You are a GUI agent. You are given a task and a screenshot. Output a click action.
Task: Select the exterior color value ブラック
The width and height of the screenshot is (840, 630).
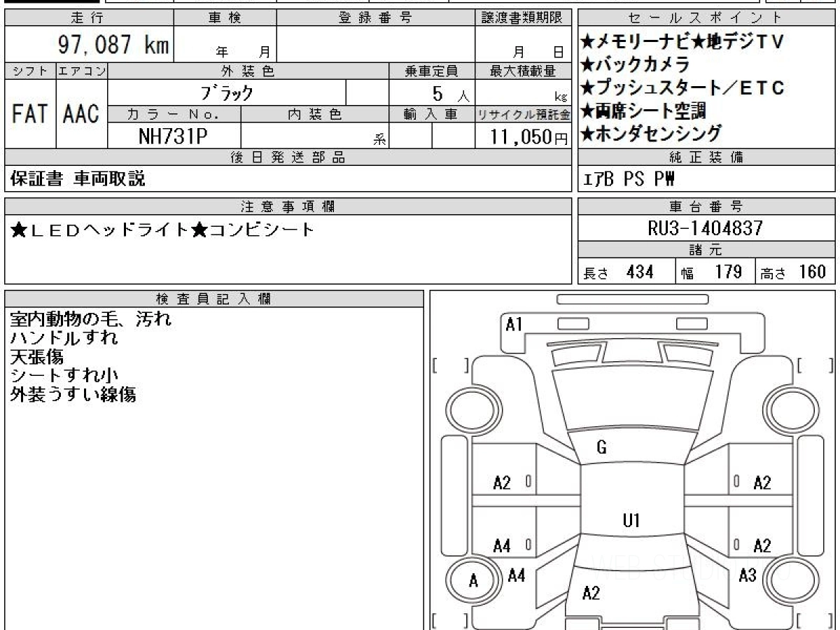[x=227, y=92]
